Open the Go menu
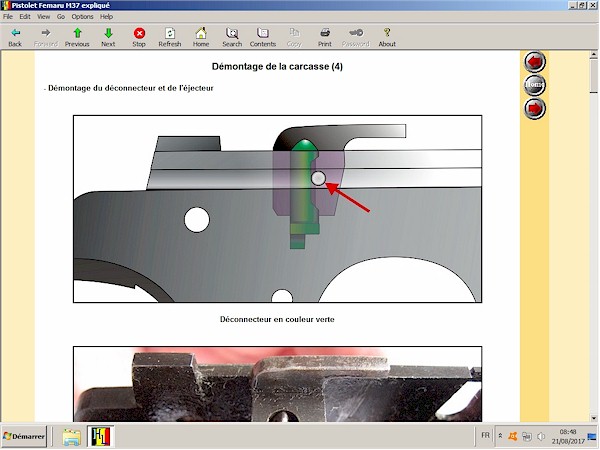This screenshot has height=450, width=600. (x=61, y=16)
